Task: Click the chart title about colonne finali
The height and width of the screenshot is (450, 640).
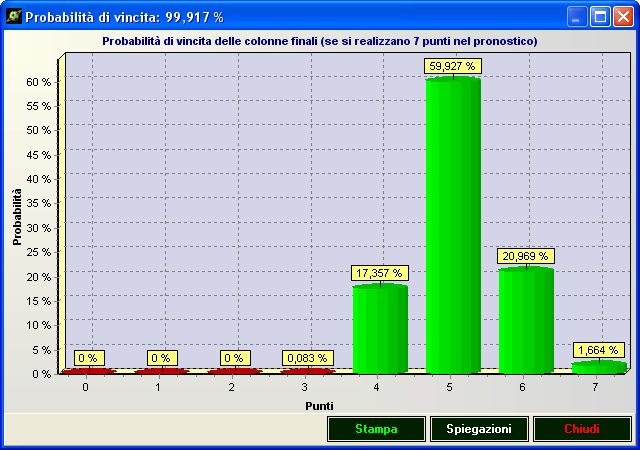Action: (320, 41)
